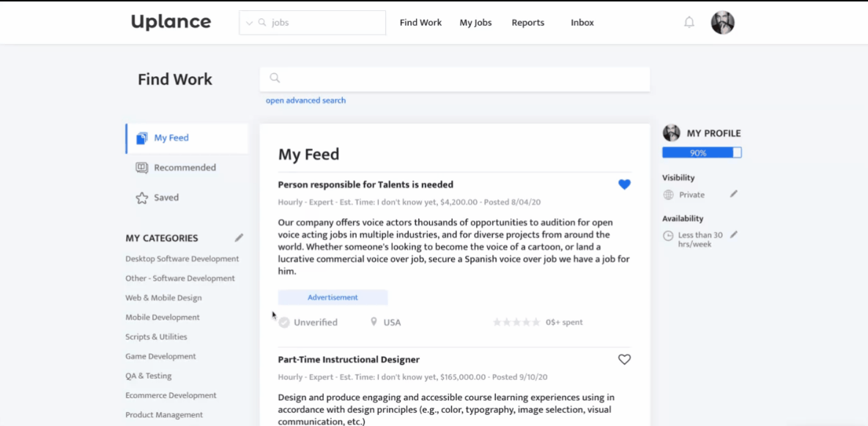Viewport: 868px width, 426px height.
Task: Click the Uplance logo
Action: pos(171,22)
